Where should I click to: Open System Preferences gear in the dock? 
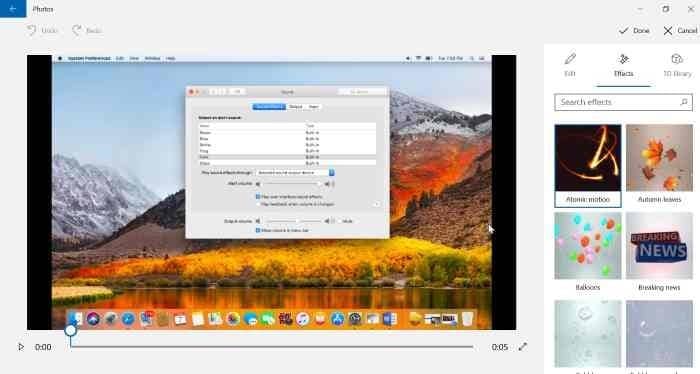point(354,319)
